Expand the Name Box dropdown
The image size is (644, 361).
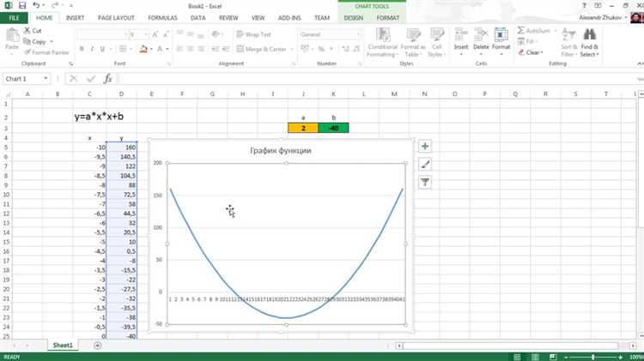[x=46, y=78]
